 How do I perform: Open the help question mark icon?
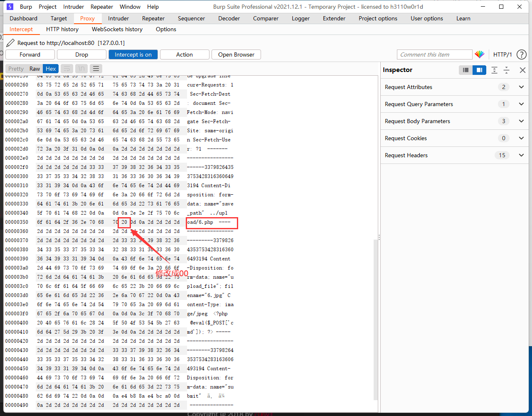tap(521, 54)
